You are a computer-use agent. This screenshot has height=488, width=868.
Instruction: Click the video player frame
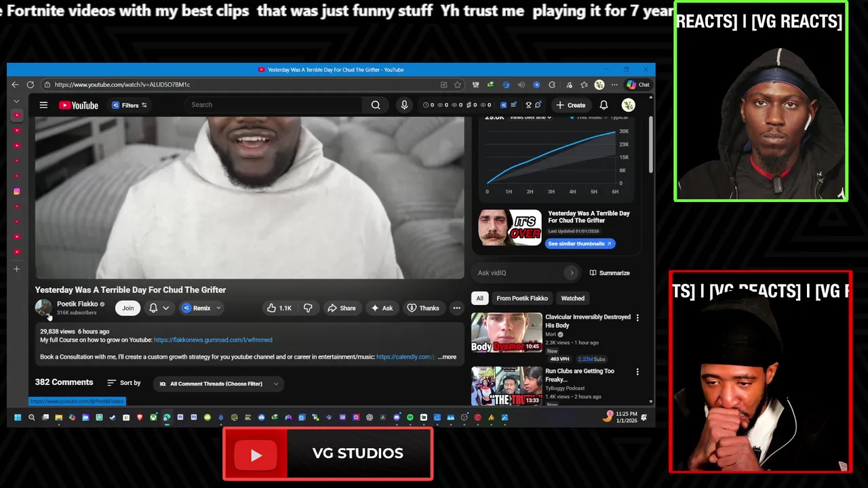coord(250,197)
